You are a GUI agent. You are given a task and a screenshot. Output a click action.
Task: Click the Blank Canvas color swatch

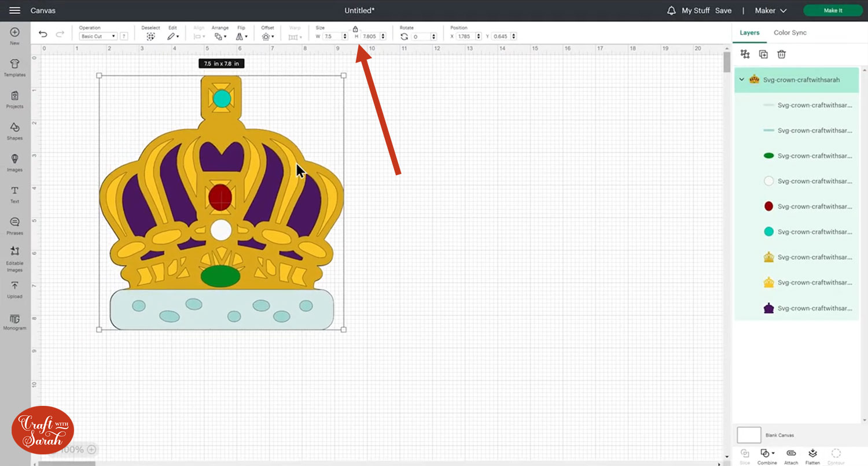point(749,435)
